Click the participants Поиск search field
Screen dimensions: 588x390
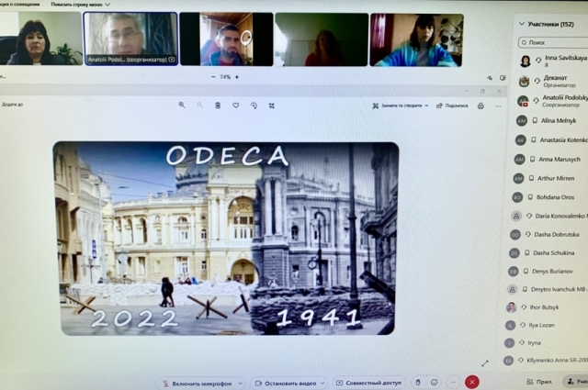click(x=554, y=42)
